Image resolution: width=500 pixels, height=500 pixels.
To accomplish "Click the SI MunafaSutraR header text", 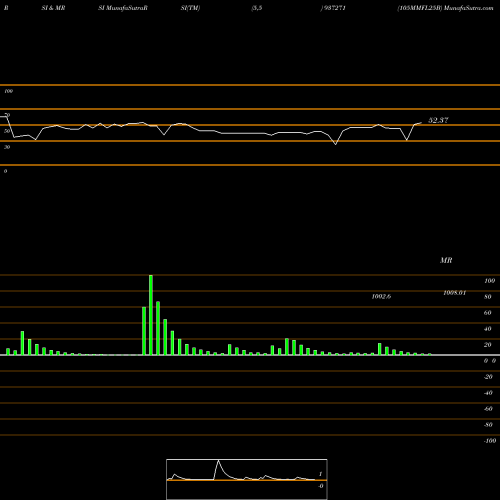I will 123,8.
